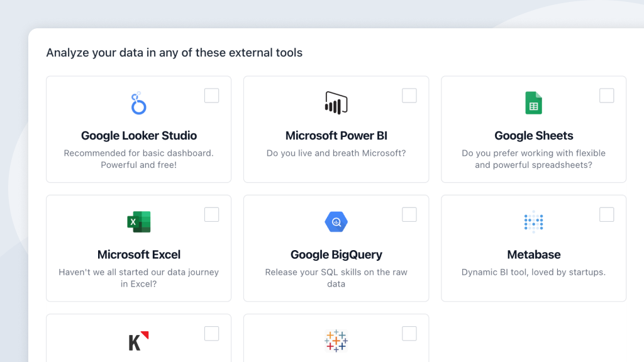Click the Klipfolio K logo
The height and width of the screenshot is (362, 644).
point(138,340)
